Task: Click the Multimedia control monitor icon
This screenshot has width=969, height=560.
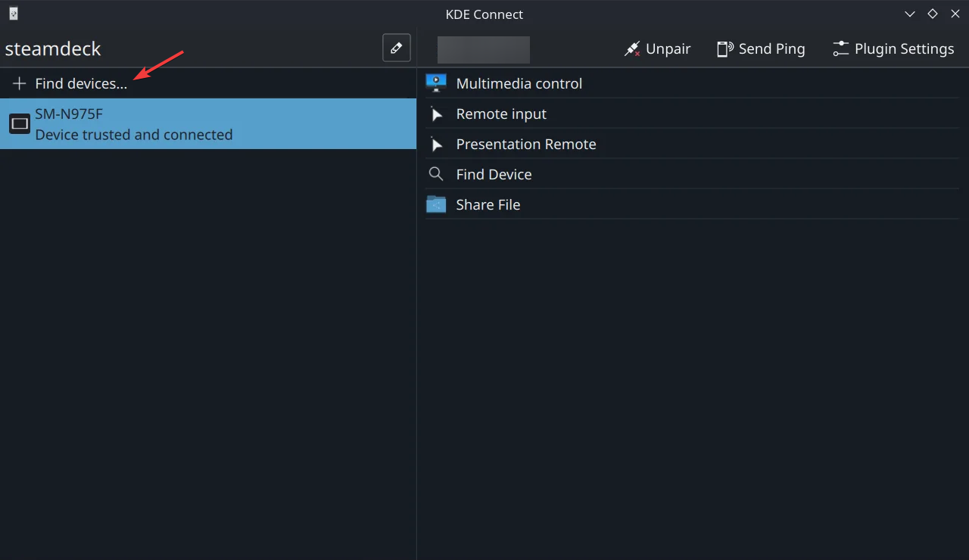Action: coord(436,83)
